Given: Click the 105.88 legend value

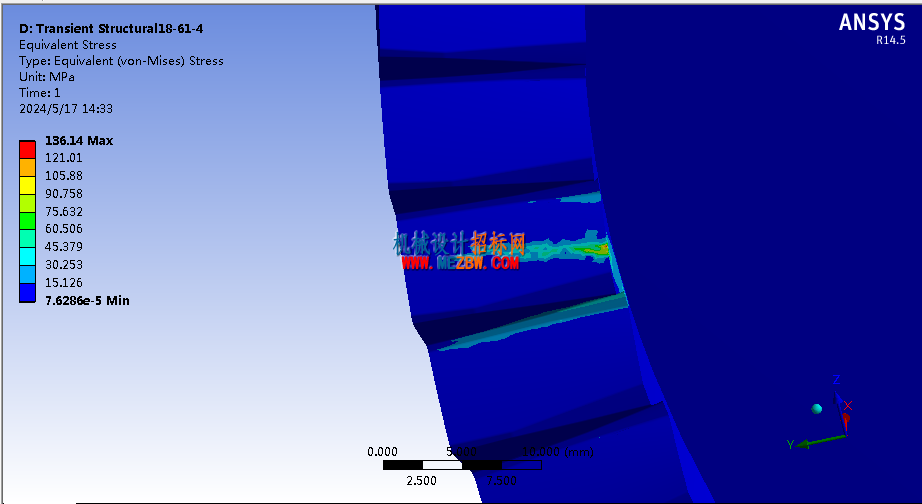Looking at the screenshot, I should pos(64,176).
